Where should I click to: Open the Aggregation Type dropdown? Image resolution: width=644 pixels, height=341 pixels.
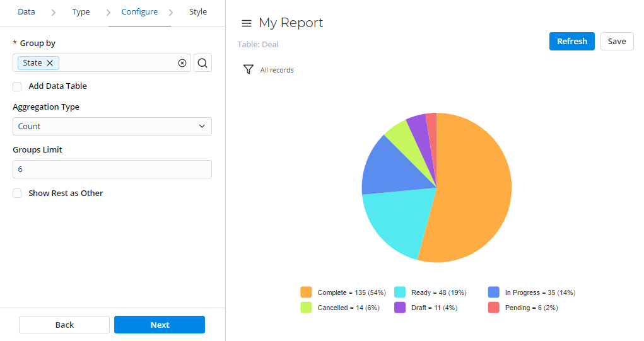point(112,127)
